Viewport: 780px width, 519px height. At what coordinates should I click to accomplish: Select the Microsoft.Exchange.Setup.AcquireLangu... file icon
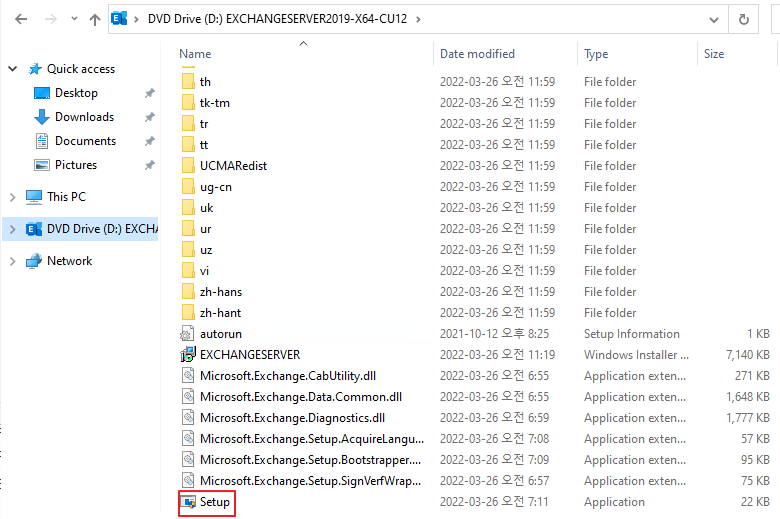(188, 439)
